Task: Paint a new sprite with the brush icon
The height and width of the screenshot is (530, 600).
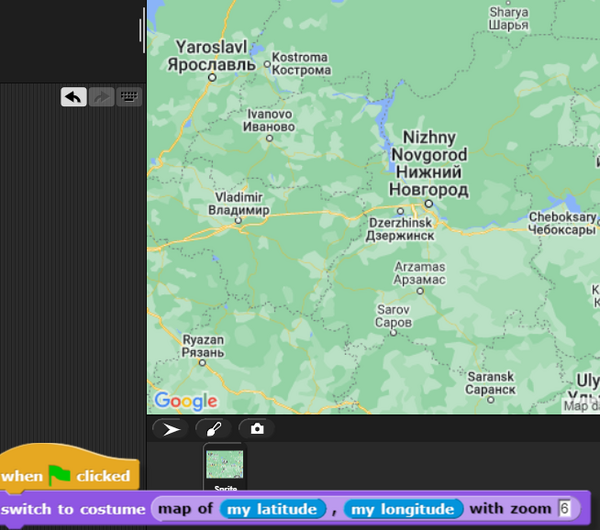Action: pos(214,429)
